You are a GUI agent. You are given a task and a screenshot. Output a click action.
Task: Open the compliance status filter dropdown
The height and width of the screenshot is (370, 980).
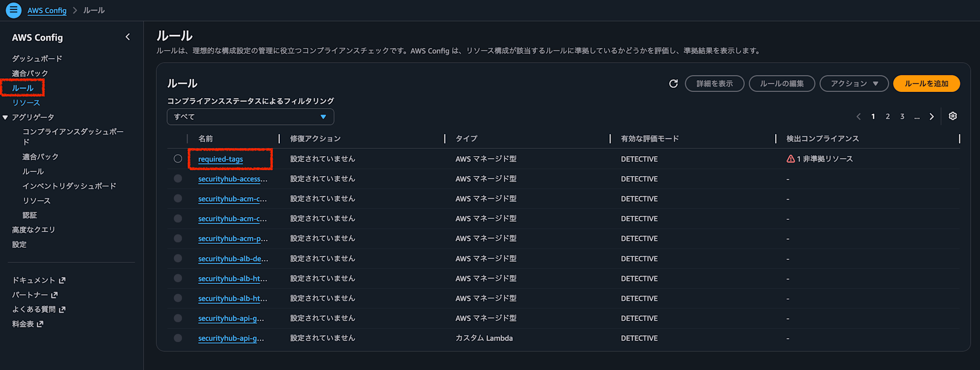250,117
